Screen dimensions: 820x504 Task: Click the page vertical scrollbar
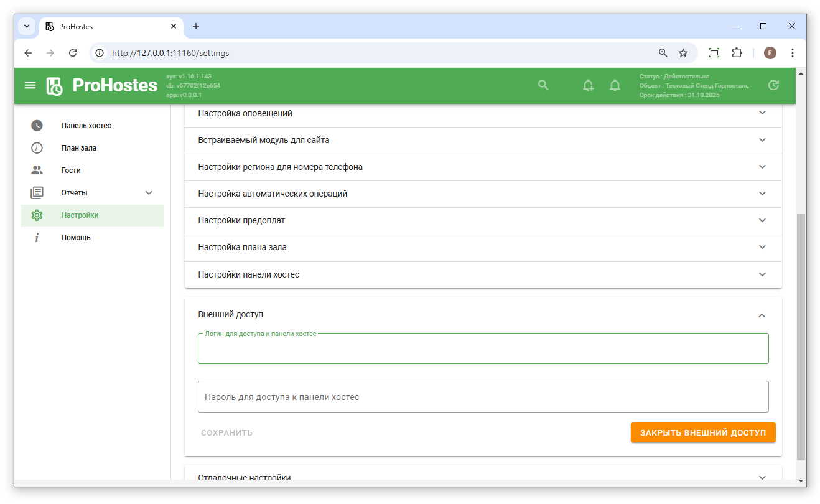point(801,336)
